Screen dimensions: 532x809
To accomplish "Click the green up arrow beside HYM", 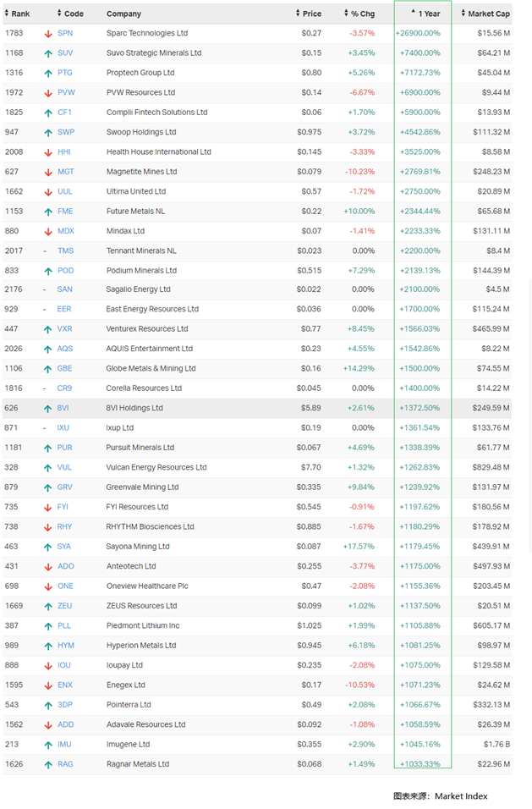I will point(48,647).
